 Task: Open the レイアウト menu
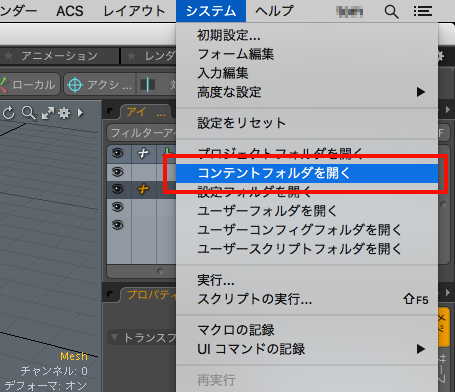[x=134, y=11]
